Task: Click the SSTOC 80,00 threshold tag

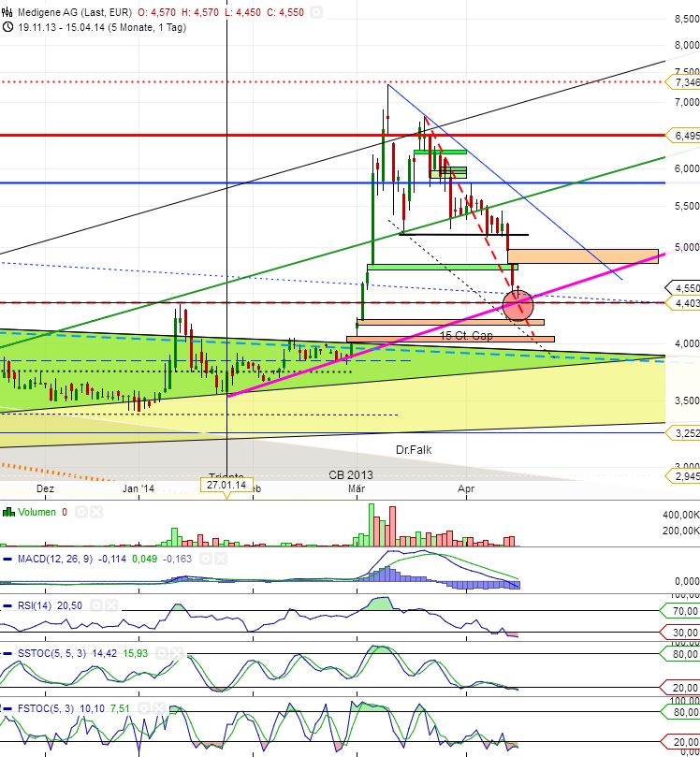Action: (x=680, y=654)
